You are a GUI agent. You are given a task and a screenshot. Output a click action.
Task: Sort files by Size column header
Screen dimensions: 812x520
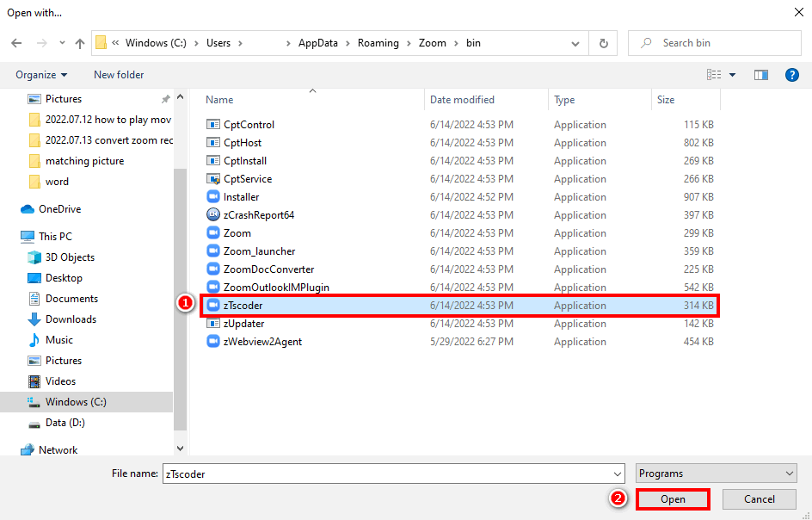tap(666, 100)
